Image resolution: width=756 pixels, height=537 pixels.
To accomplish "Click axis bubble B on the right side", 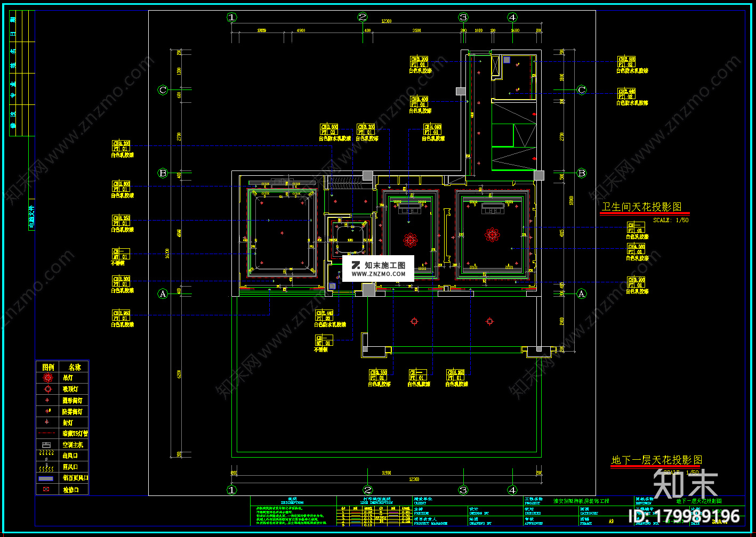I will (582, 173).
